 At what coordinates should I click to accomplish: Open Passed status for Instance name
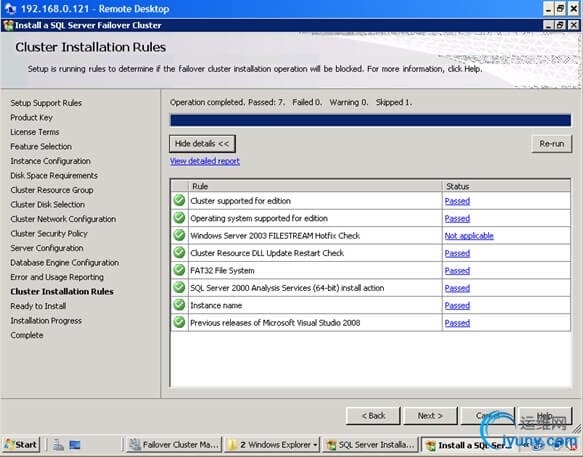pos(457,306)
